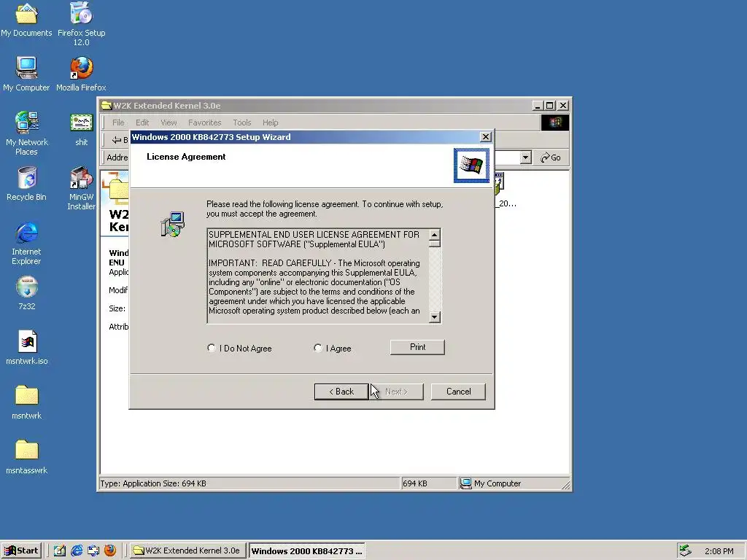The width and height of the screenshot is (747, 560).
Task: Launch Internet Explorer from quick launch
Action: pos(76,551)
